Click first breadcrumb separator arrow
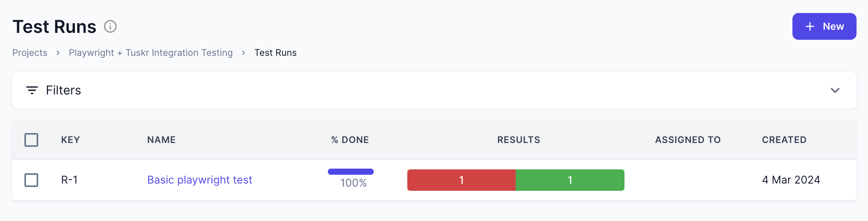Image resolution: width=868 pixels, height=221 pixels. (x=58, y=53)
